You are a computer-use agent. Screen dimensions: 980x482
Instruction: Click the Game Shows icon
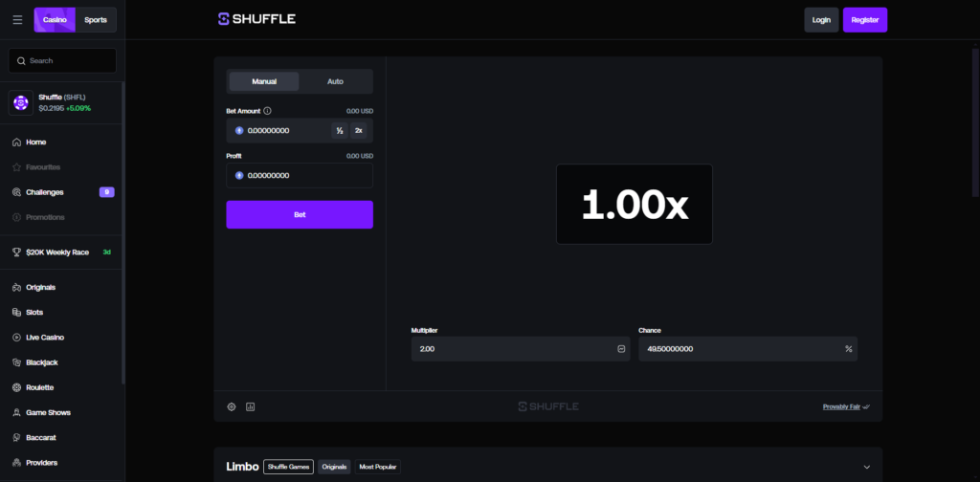click(x=17, y=413)
